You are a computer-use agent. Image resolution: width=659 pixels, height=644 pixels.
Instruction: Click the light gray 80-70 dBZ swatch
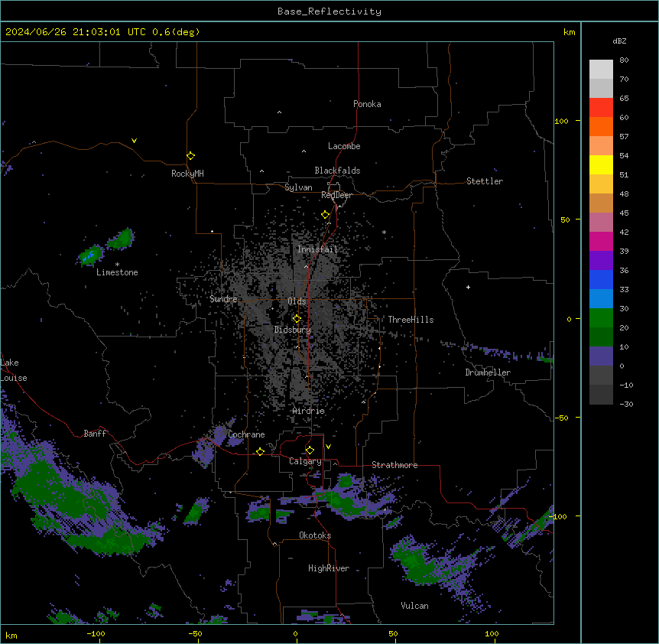(x=601, y=69)
